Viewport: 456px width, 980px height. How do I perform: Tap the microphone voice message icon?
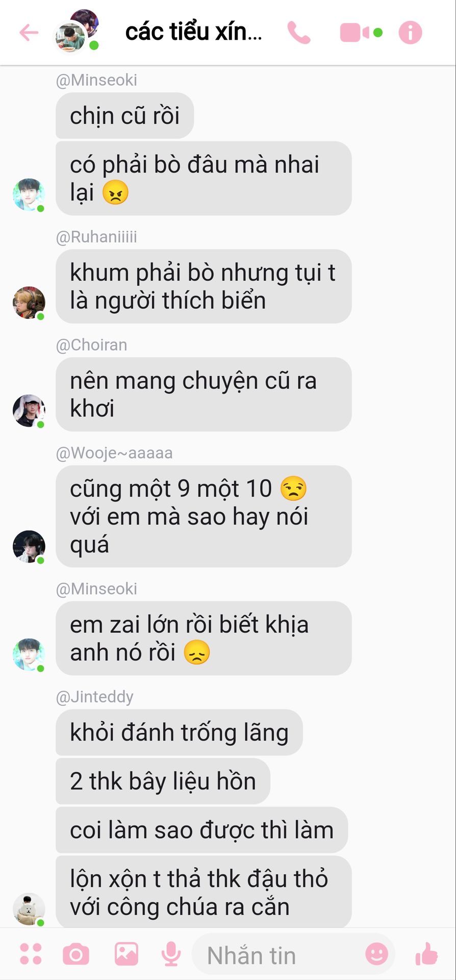point(171,954)
